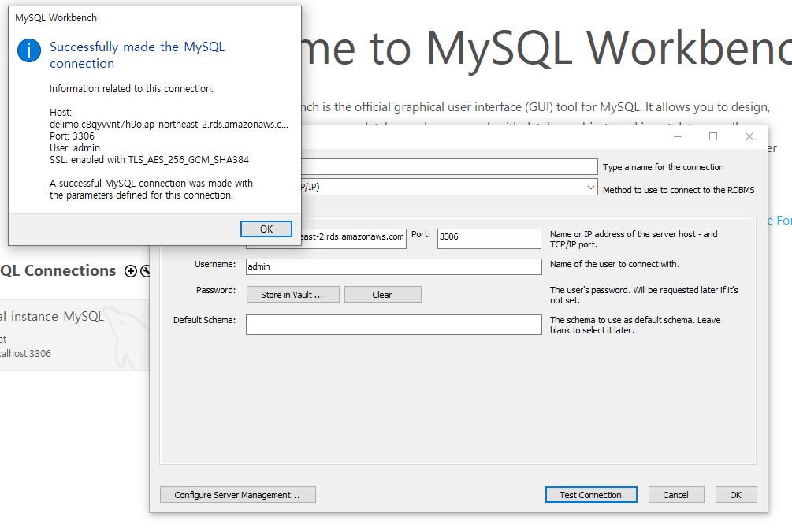This screenshot has height=532, width=792.
Task: Minimize the connection setup dialog
Action: pyautogui.click(x=678, y=136)
